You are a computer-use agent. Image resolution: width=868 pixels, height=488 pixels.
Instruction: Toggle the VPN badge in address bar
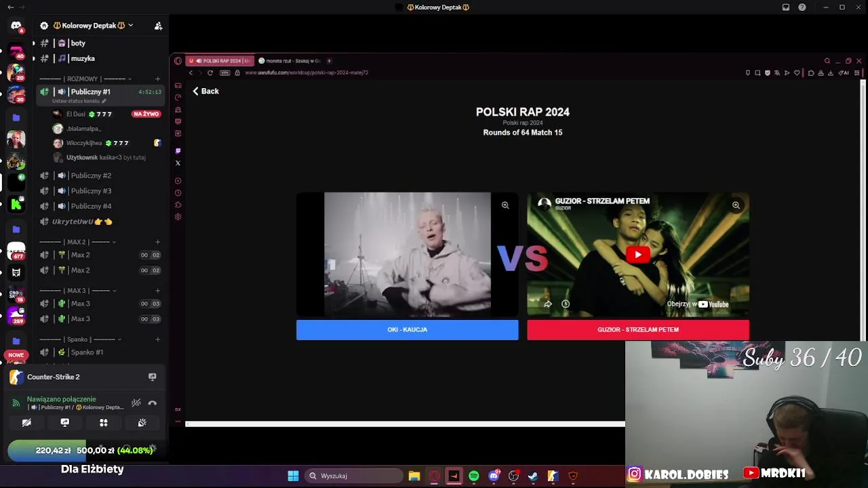(224, 73)
